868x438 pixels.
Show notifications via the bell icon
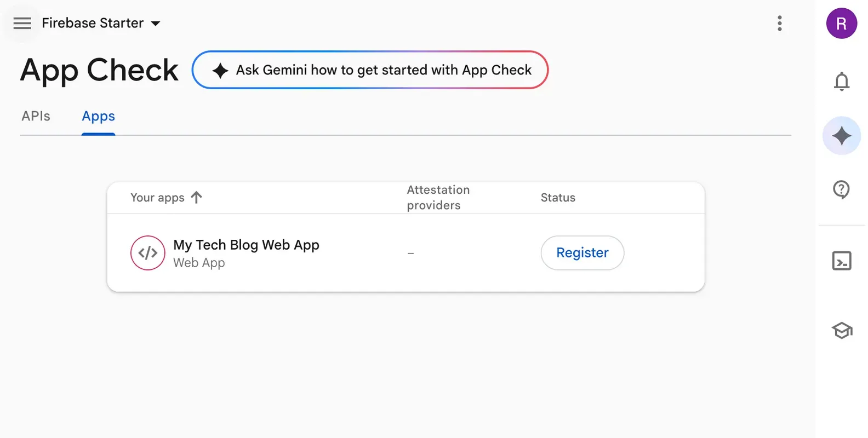(841, 82)
